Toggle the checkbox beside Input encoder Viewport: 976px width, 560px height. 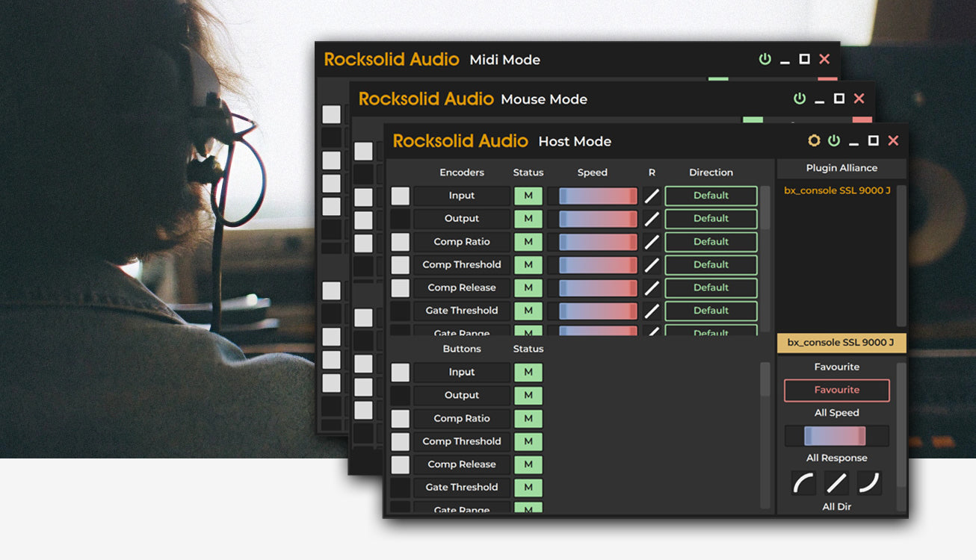click(401, 196)
